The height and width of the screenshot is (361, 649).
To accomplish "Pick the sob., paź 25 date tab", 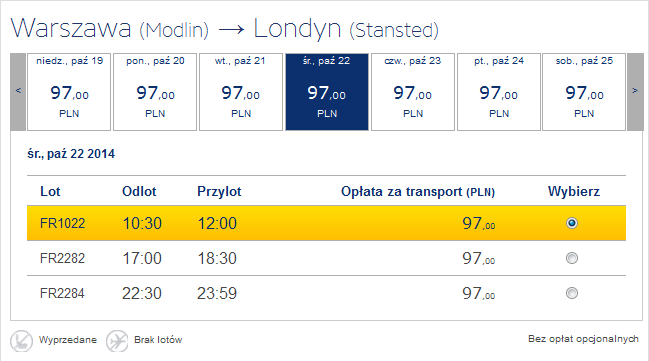I will pyautogui.click(x=584, y=92).
